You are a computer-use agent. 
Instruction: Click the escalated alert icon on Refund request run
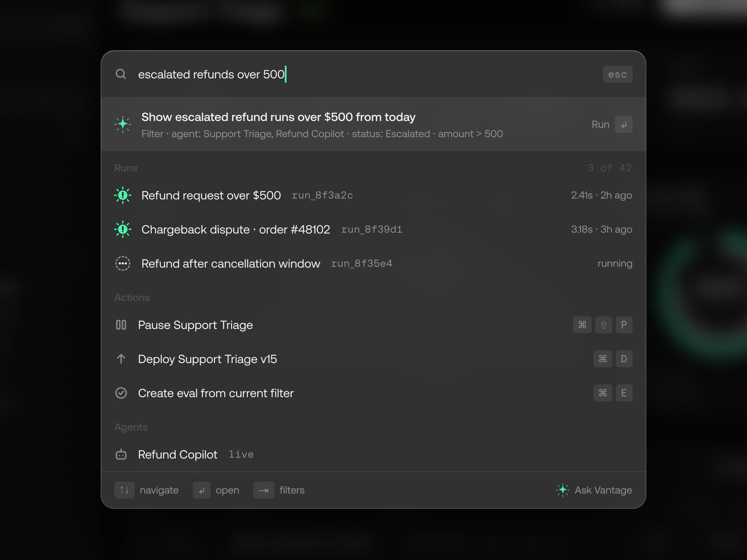[x=123, y=195]
